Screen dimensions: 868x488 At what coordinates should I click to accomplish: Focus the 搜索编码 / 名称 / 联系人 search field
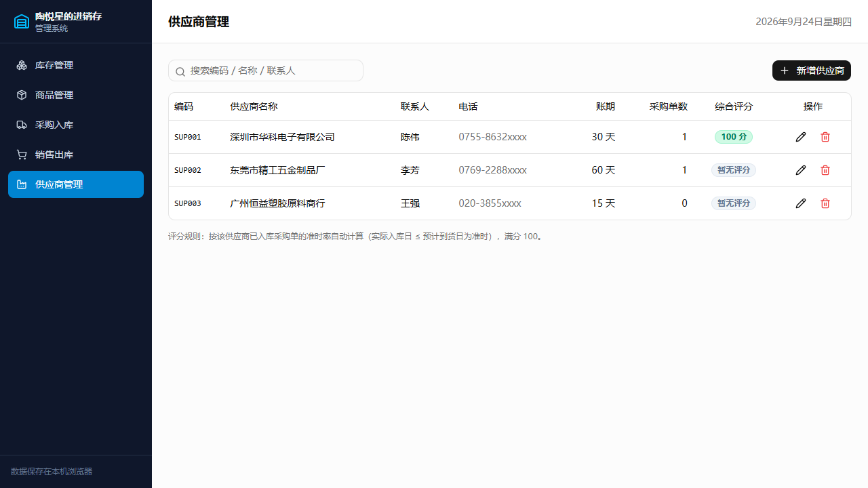coord(266,70)
